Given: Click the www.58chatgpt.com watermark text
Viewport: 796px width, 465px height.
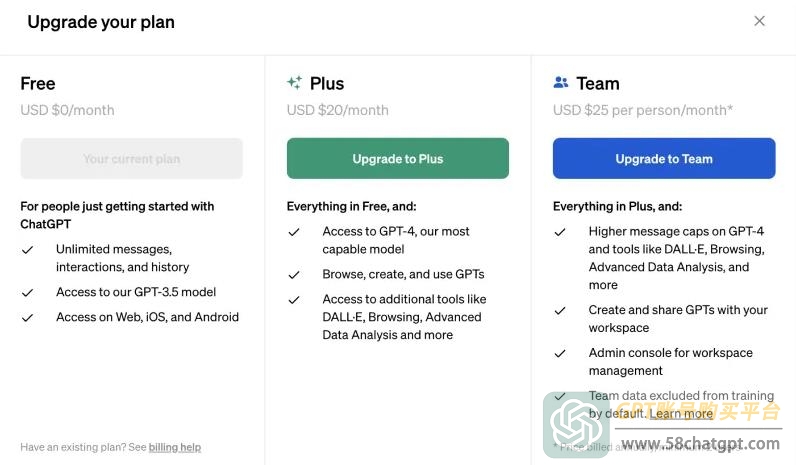Looking at the screenshot, I should pos(701,444).
